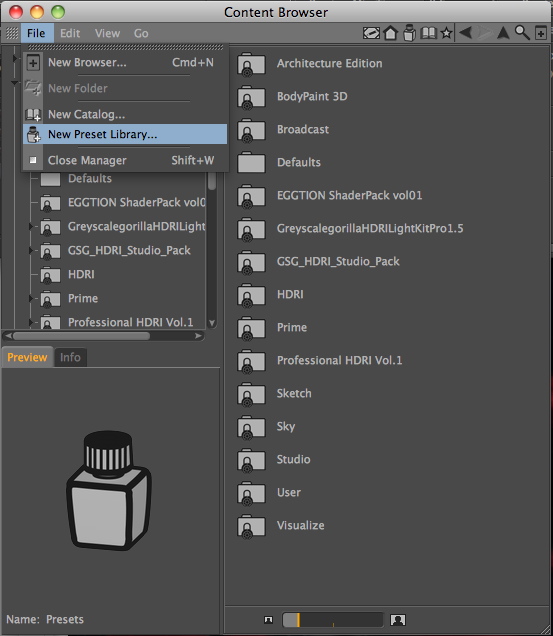
Task: Select GSG_HDRI_Studio_Pack in the list
Action: tap(338, 261)
